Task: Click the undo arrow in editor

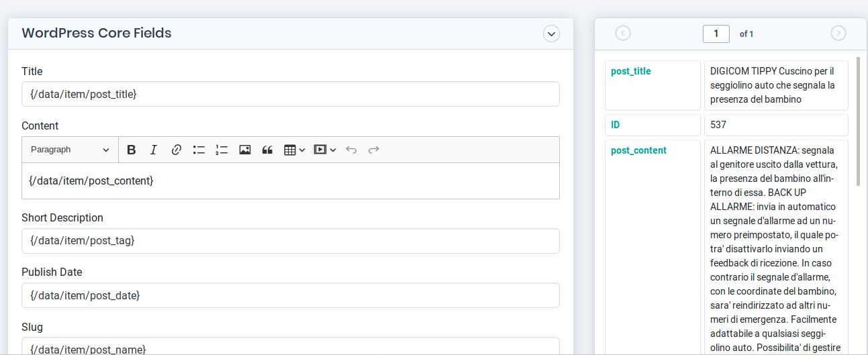Action: [x=351, y=150]
